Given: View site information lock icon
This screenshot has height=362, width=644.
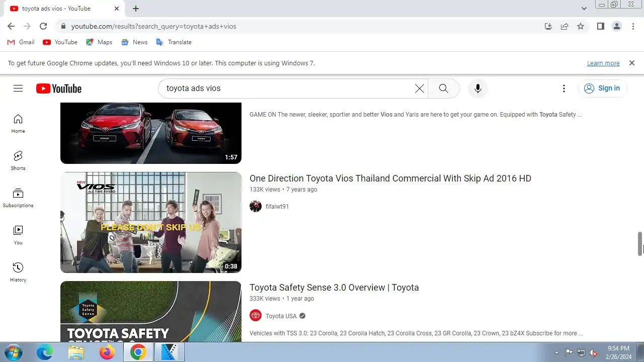Looking at the screenshot, I should [x=63, y=26].
